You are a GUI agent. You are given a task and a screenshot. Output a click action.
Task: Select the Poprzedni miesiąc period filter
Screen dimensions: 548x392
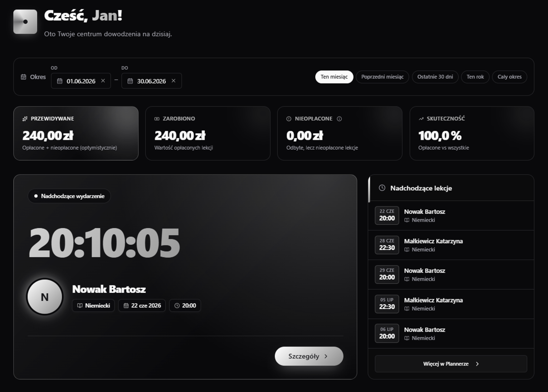click(382, 77)
